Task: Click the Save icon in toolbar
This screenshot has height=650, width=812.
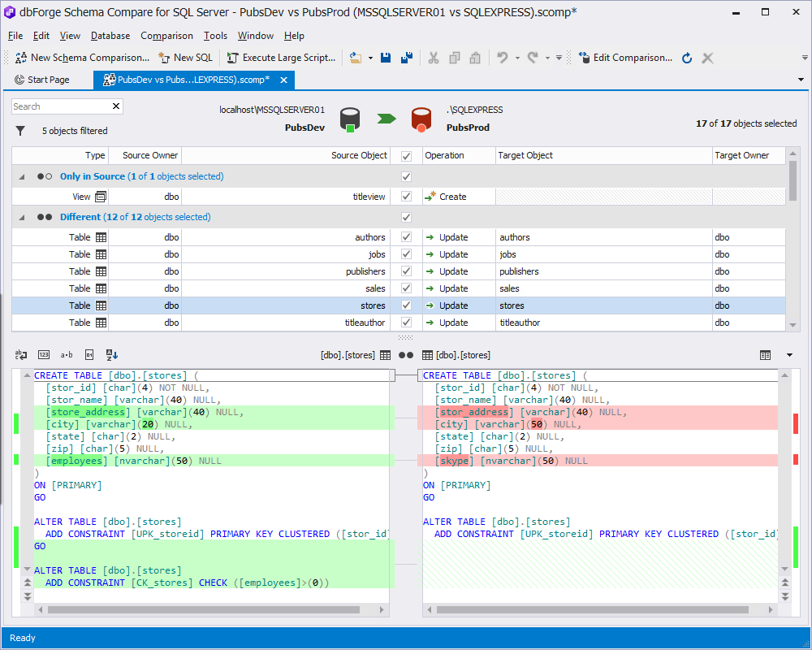Action: pyautogui.click(x=387, y=58)
